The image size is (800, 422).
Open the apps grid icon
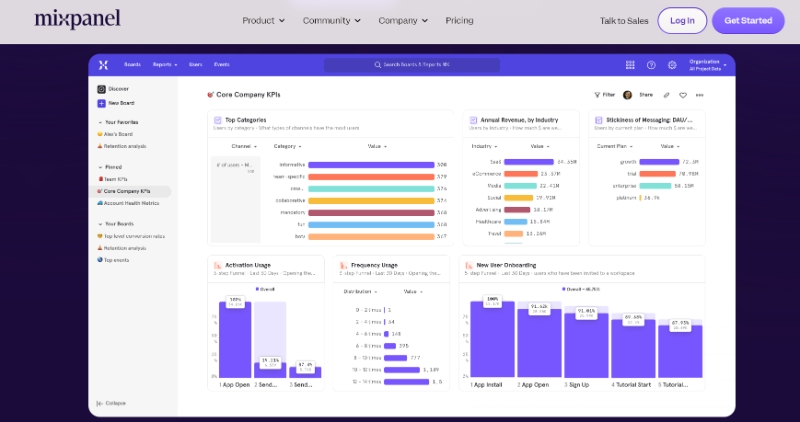630,65
